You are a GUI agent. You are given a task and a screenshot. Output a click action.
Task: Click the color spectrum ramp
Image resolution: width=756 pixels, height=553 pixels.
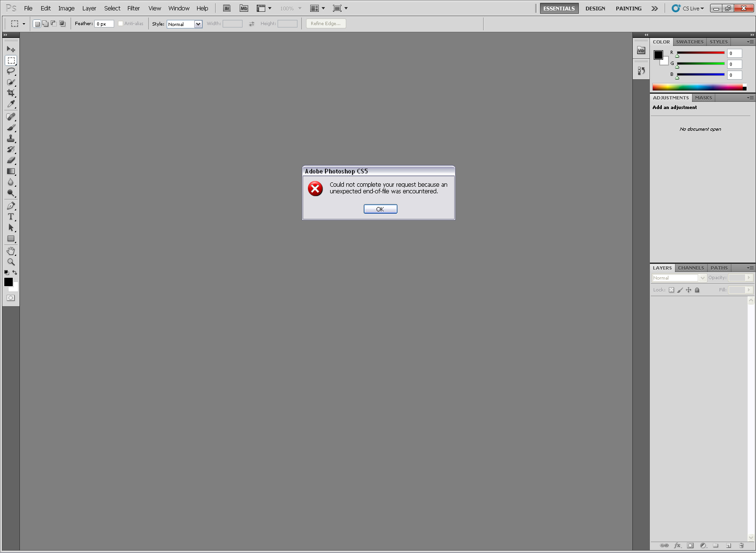click(x=699, y=87)
